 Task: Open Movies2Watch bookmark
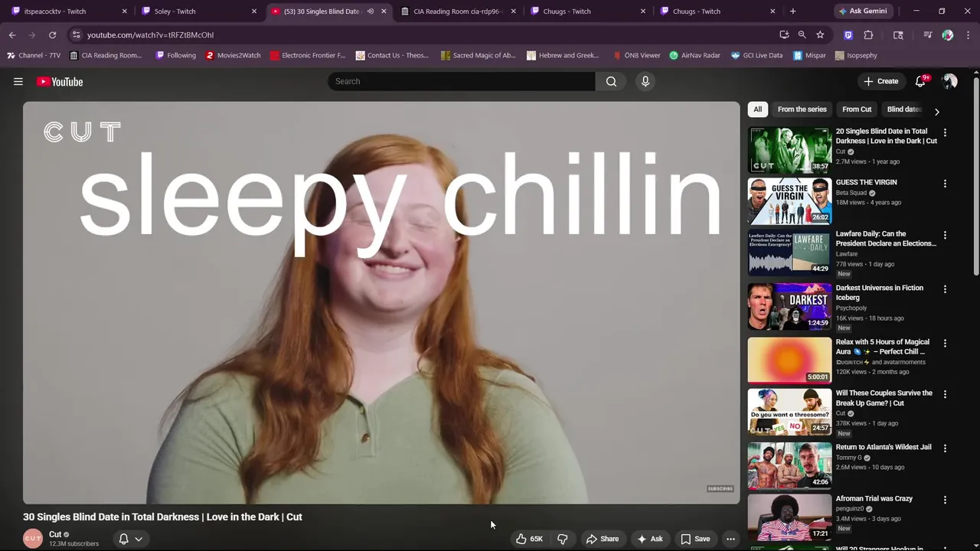(233, 55)
